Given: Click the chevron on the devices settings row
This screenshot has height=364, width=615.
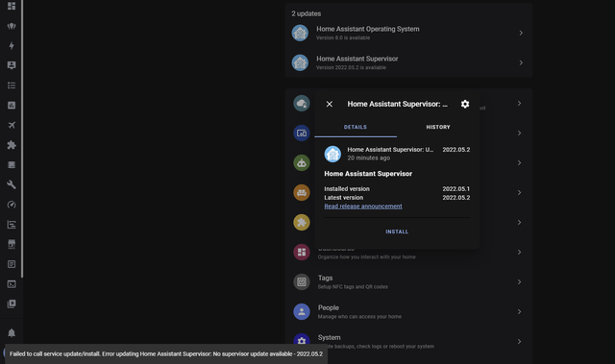Looking at the screenshot, I should [x=519, y=133].
